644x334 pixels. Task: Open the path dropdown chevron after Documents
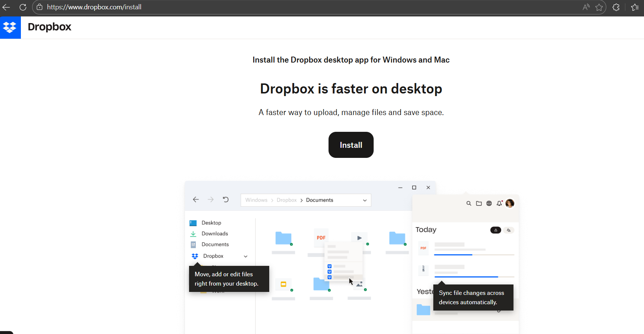365,200
